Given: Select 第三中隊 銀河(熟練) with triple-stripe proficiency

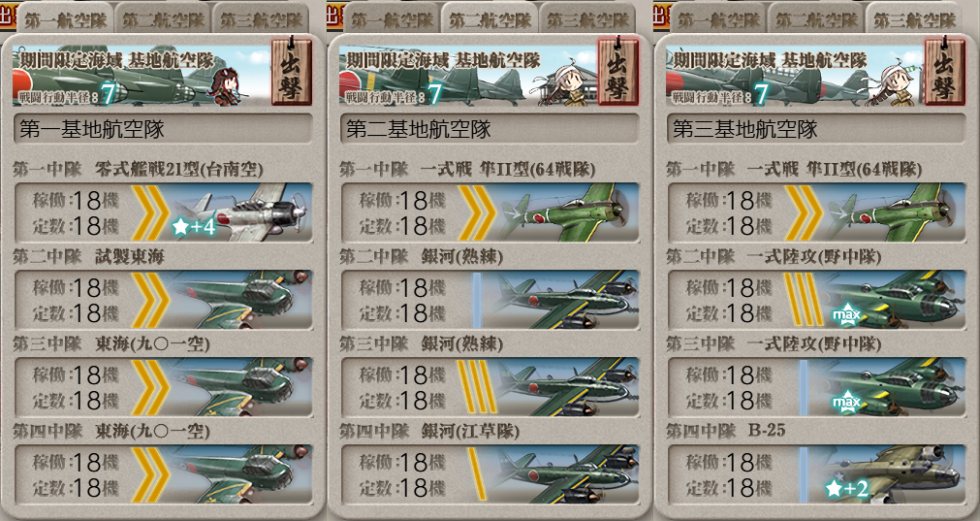Looking at the screenshot, I should [490, 386].
